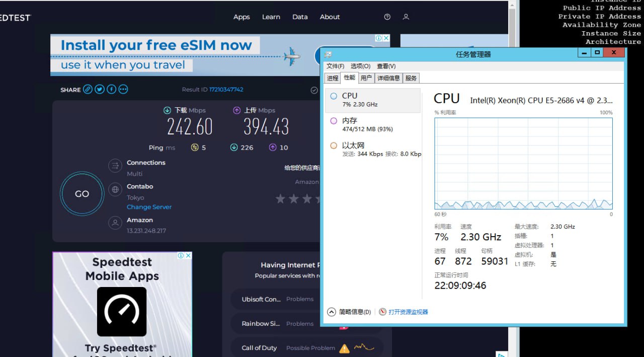The image size is (644, 357).
Task: Click 打开资源监视器 link
Action: click(408, 312)
